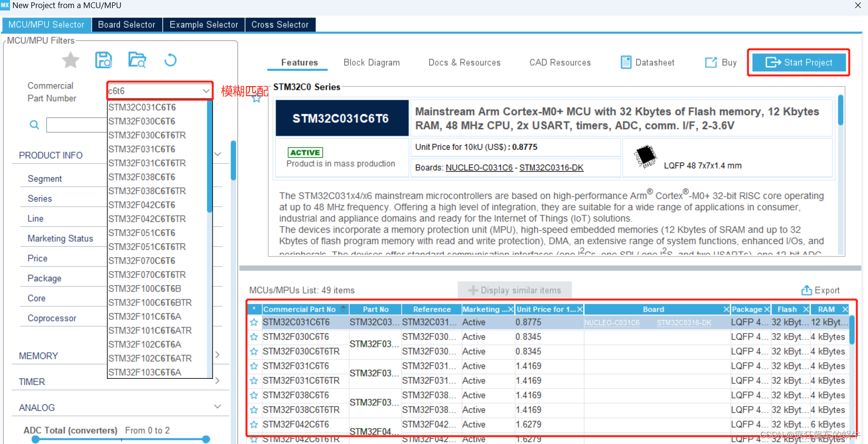Click the c6t6 part number input box
Image resolution: width=868 pixels, height=444 pixels.
154,90
